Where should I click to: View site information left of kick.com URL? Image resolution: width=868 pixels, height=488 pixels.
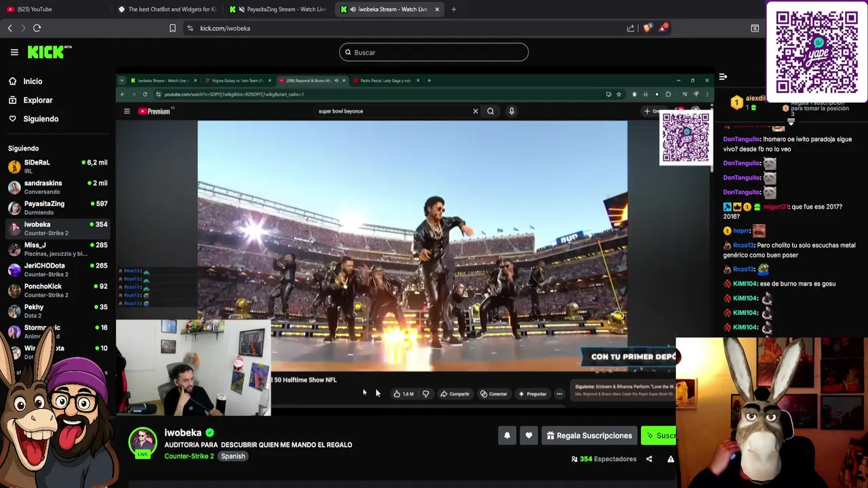point(190,28)
